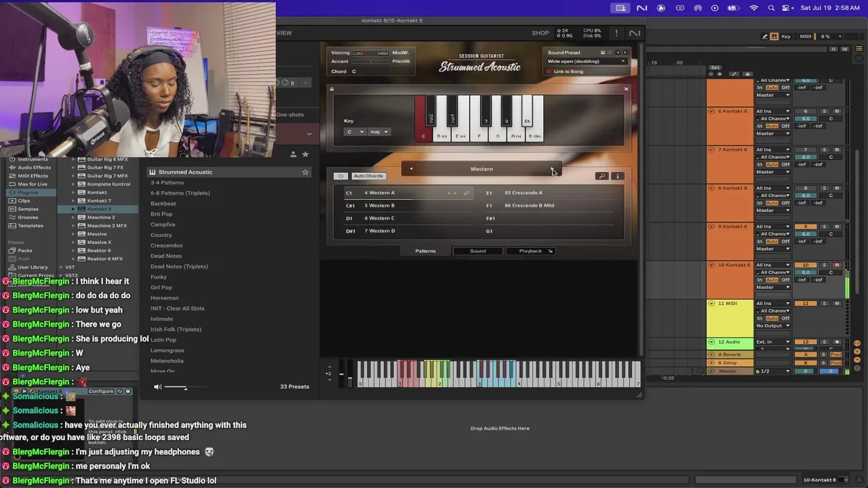This screenshot has height=488, width=868.
Task: Set Off monitoring on 7 Kontakt 8 track
Action: pos(785,165)
